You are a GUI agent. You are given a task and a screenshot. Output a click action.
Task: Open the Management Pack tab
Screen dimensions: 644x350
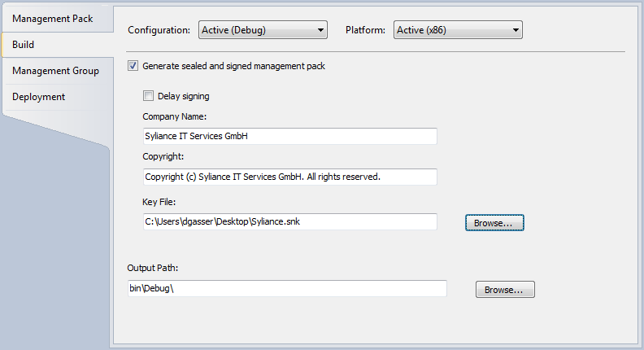tap(53, 18)
